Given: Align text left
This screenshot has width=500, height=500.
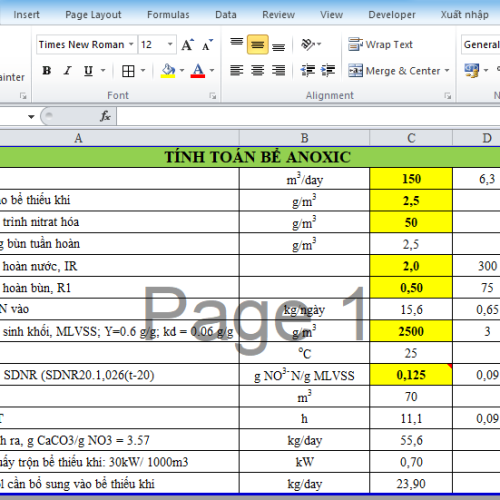Looking at the screenshot, I should click(237, 71).
